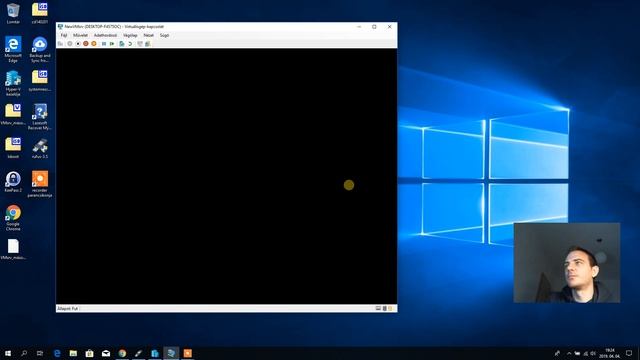Open the Súgó menu
This screenshot has width=640, height=360.
point(164,36)
